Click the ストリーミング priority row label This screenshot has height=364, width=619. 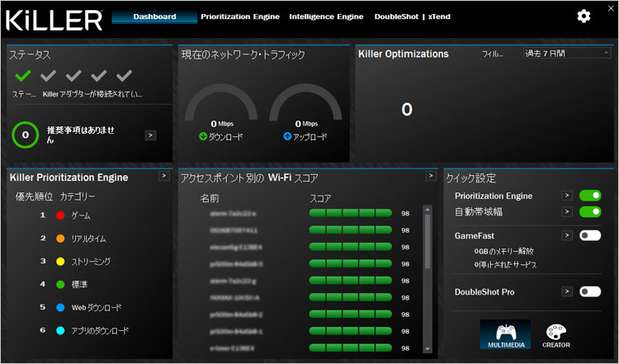[91, 262]
